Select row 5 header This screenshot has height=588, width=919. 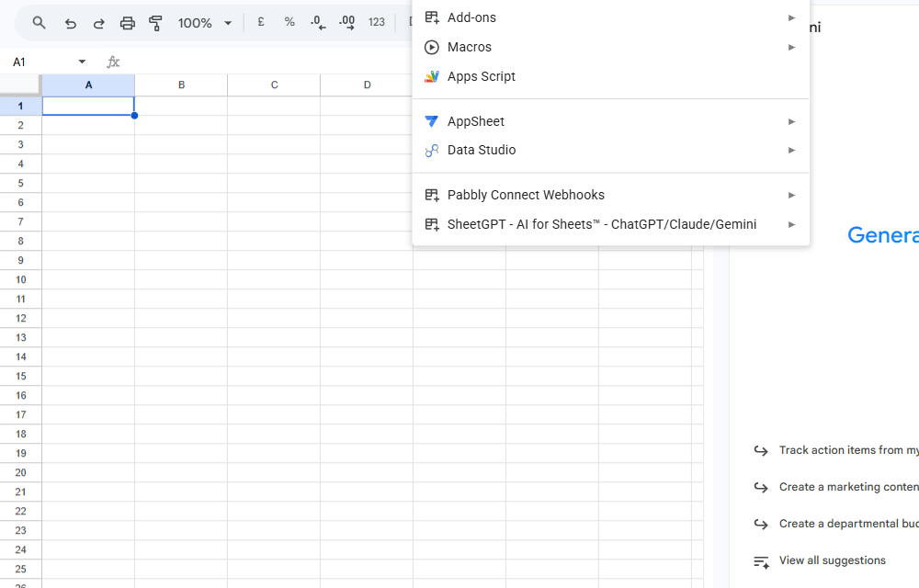[x=20, y=184]
